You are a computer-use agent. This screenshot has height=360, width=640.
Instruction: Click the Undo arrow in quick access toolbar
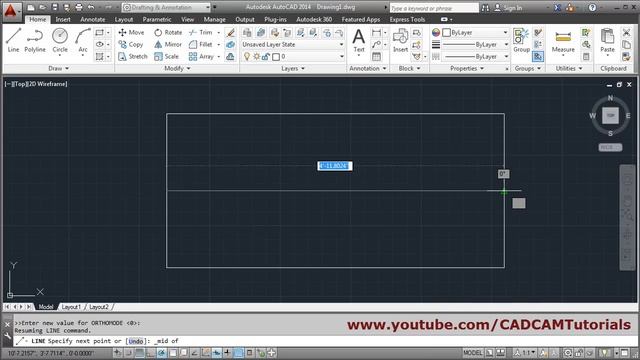[x=91, y=7]
